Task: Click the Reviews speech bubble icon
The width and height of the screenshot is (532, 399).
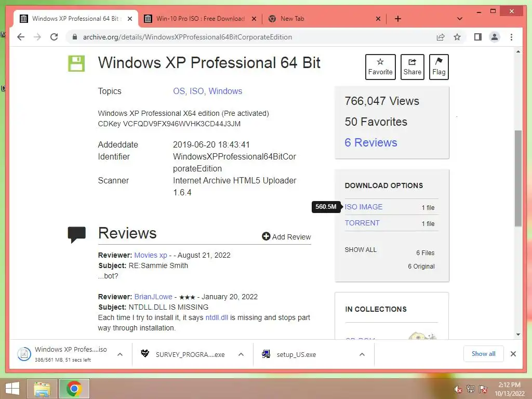Action: 77,235
